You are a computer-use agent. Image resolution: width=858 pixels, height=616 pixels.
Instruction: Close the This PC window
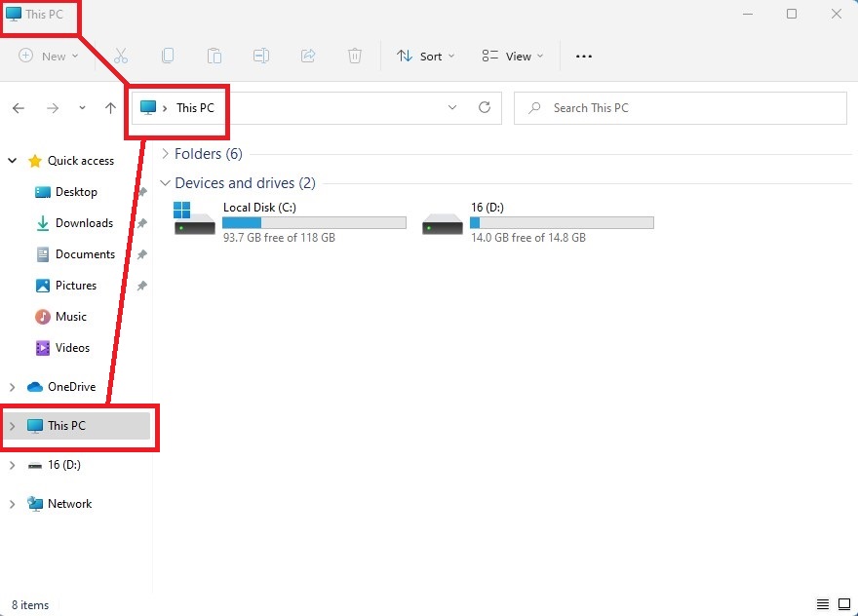click(837, 14)
